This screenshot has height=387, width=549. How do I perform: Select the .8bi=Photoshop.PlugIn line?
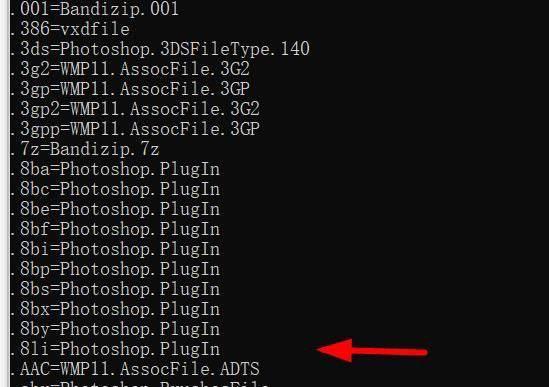point(115,249)
